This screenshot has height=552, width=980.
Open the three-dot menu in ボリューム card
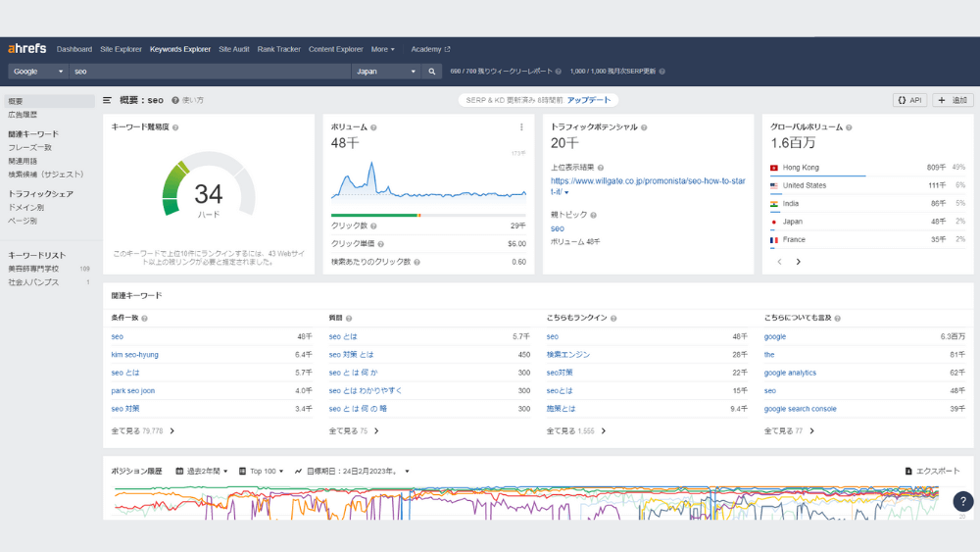click(x=522, y=126)
